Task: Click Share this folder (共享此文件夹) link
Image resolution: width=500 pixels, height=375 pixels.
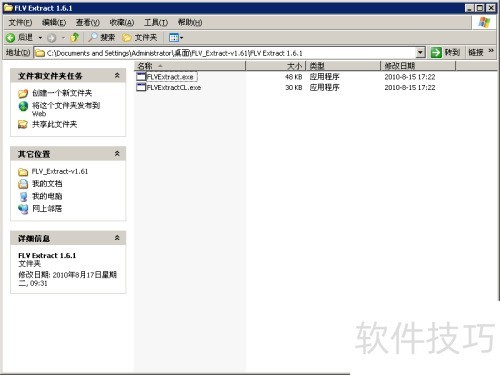Action: (x=54, y=124)
